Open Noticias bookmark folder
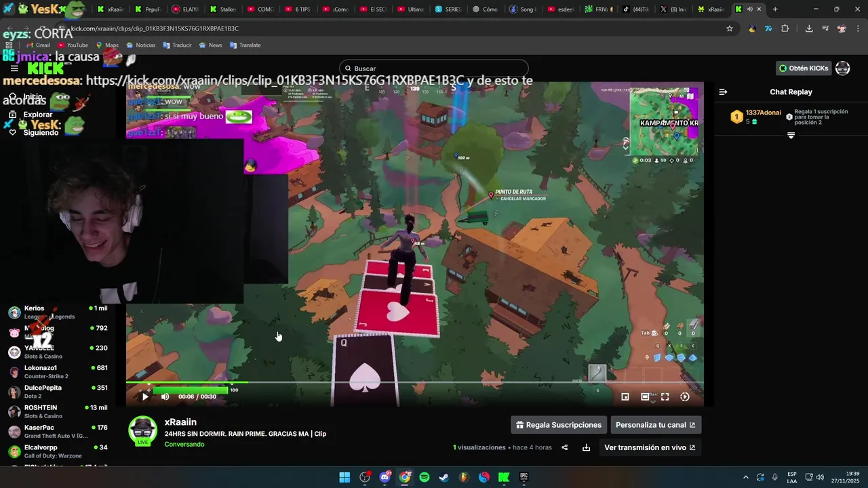868x488 pixels. pos(140,45)
